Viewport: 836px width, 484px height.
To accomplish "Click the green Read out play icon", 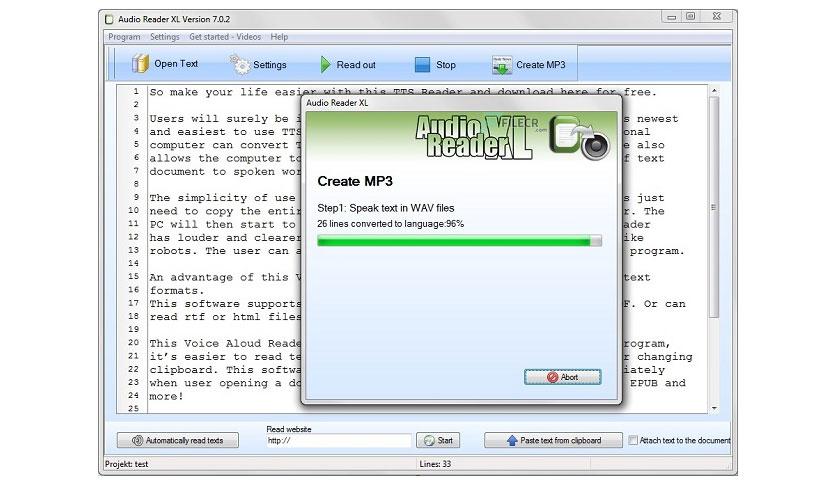I will 325,64.
